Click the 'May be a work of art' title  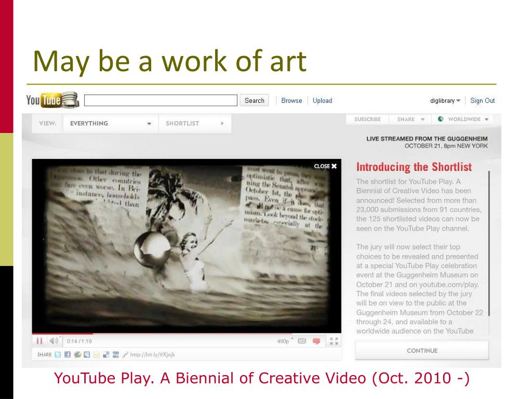170,61
